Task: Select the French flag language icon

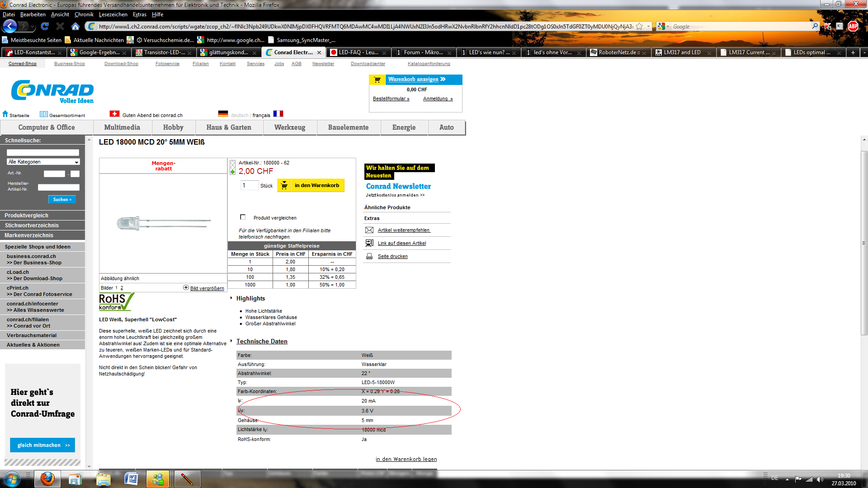Action: [278, 114]
